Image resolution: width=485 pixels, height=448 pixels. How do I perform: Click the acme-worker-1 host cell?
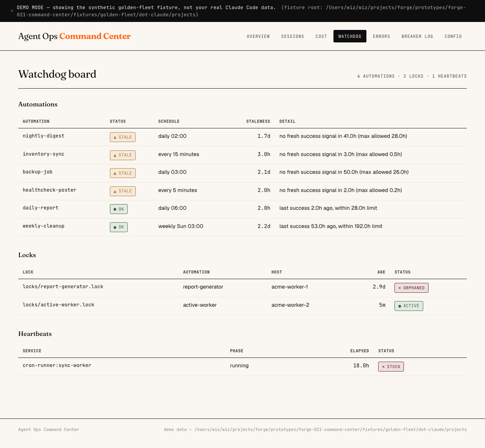point(290,287)
